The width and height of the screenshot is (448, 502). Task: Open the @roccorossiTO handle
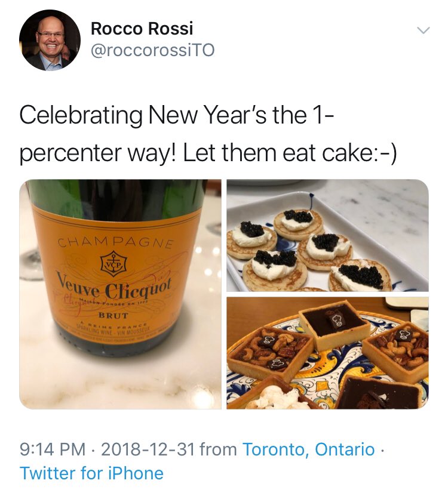153,50
